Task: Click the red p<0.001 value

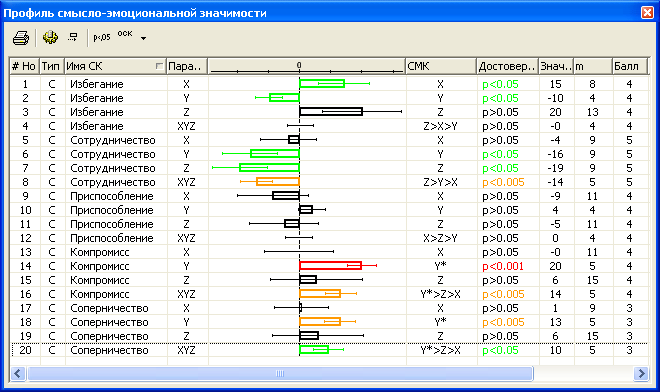Action: click(x=503, y=266)
